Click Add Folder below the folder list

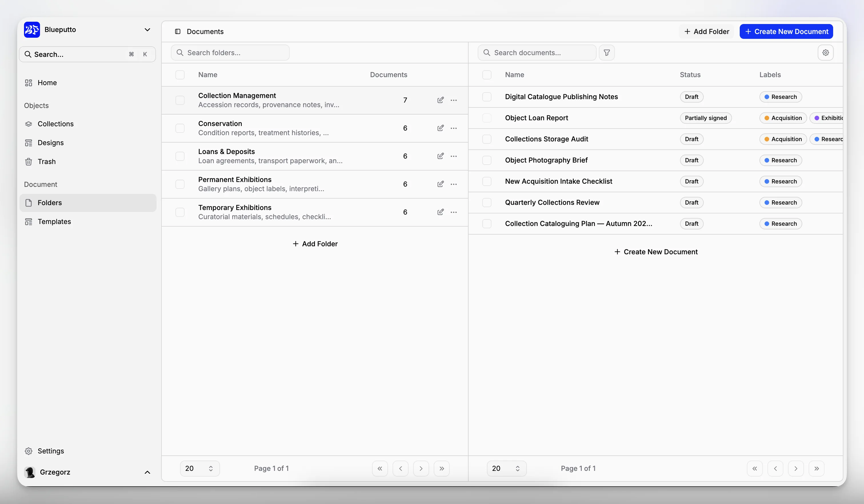(x=315, y=244)
